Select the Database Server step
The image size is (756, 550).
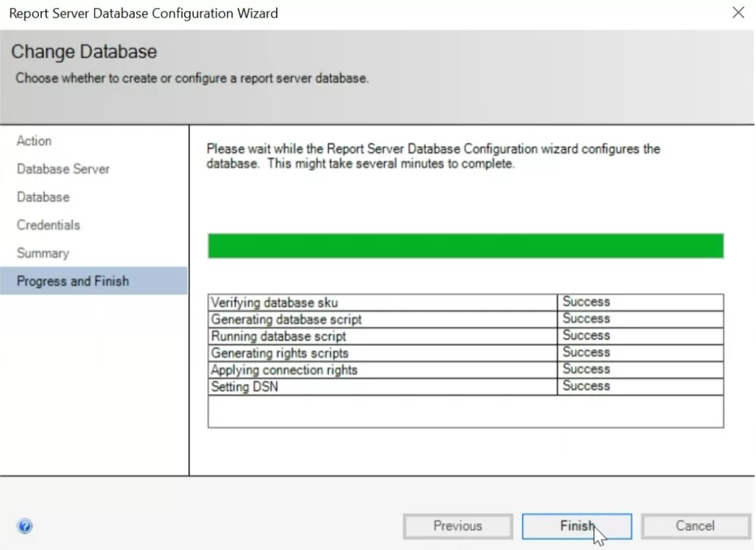click(63, 169)
